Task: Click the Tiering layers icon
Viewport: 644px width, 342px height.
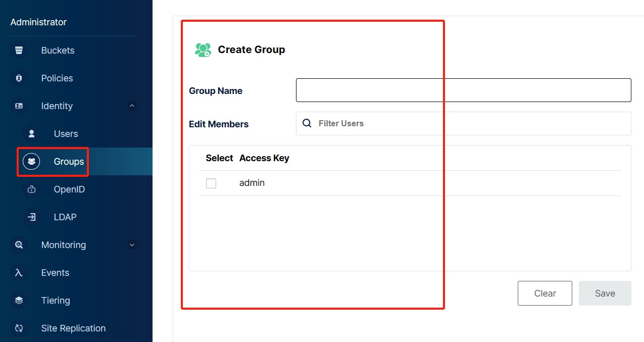Action: click(19, 301)
